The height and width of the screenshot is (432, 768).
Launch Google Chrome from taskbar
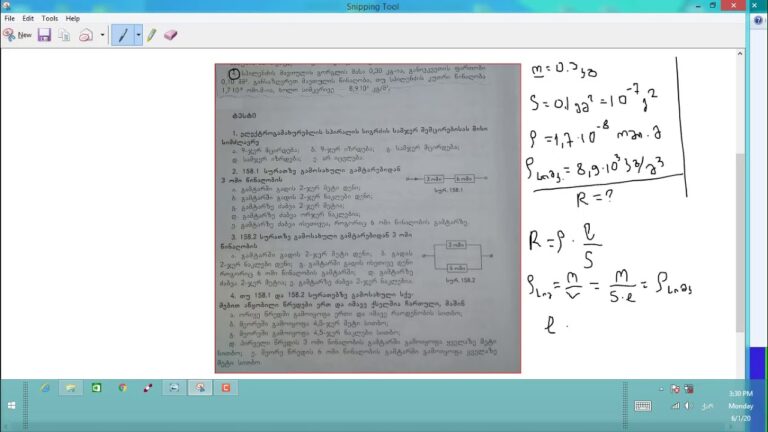coord(122,388)
